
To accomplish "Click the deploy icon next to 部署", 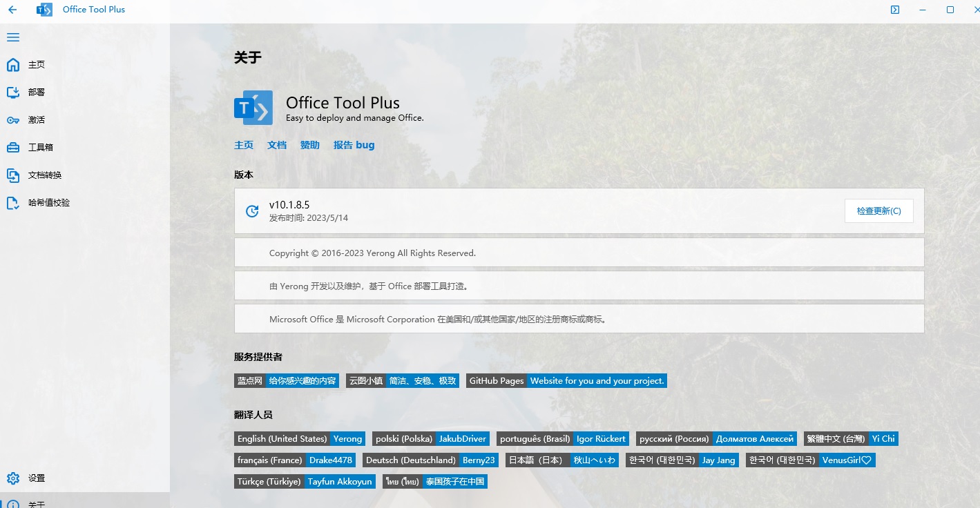I will tap(13, 92).
